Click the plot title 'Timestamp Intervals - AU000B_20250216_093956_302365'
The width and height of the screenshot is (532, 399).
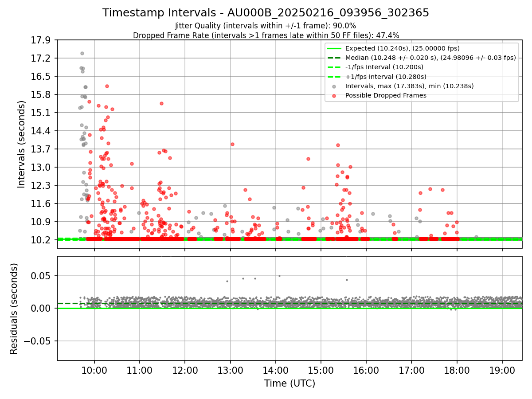pyautogui.click(x=266, y=13)
